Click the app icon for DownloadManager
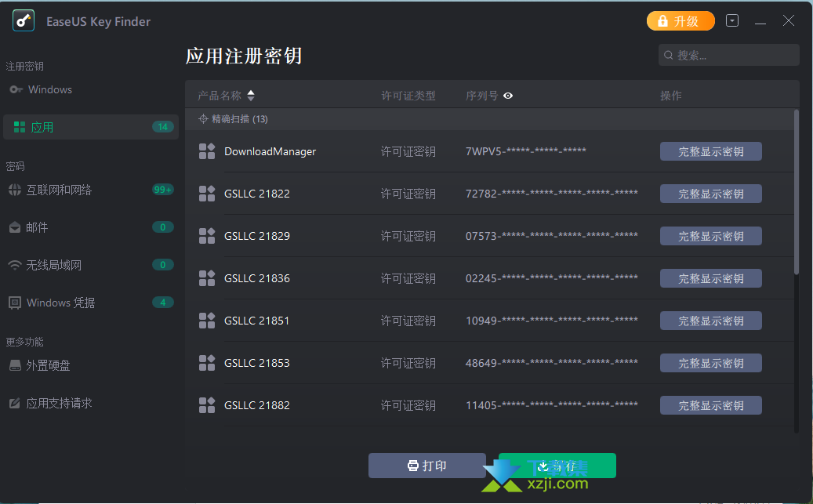 point(207,151)
